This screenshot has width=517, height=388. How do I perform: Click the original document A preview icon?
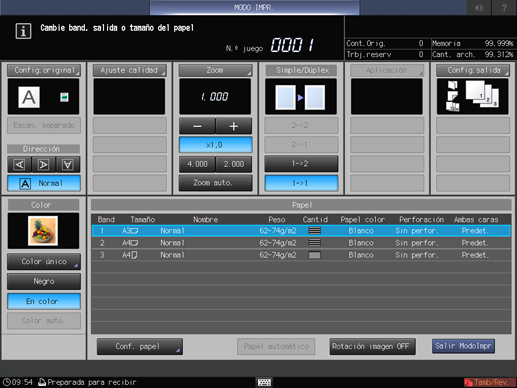pos(29,97)
